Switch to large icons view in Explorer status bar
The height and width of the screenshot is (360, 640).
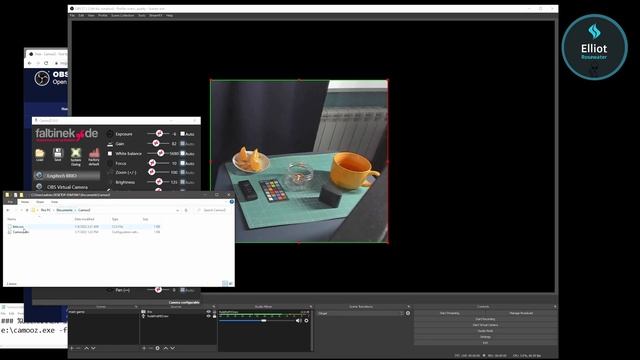point(230,283)
